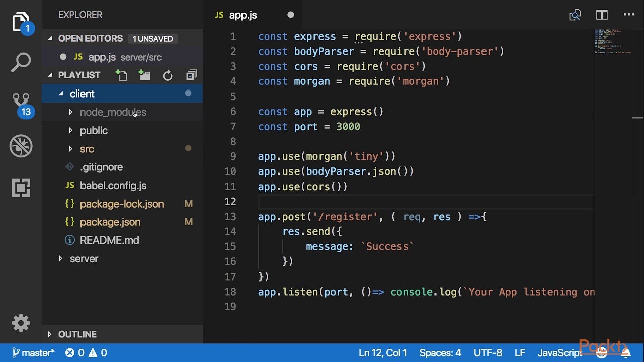Collapse the Open Editors section
The width and height of the screenshot is (644, 362).
pyautogui.click(x=90, y=39)
